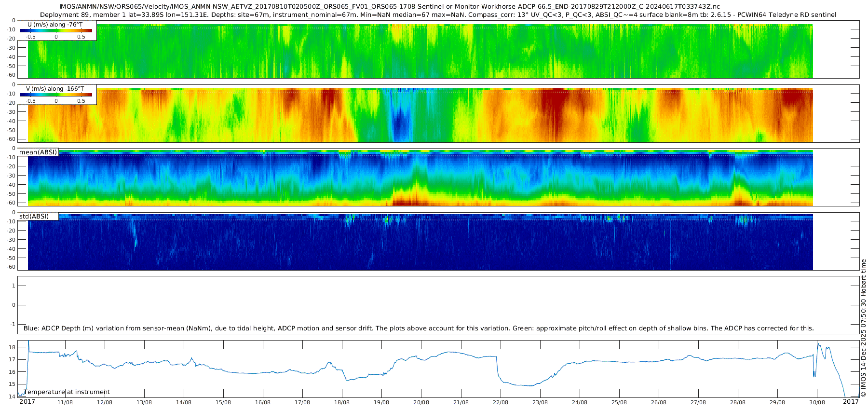Click the 20/08 date tick label
The image size is (868, 410).
pyautogui.click(x=421, y=402)
